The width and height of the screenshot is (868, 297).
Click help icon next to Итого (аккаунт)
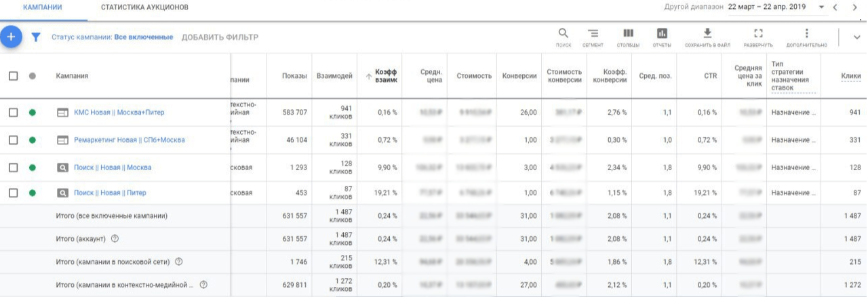pyautogui.click(x=115, y=239)
